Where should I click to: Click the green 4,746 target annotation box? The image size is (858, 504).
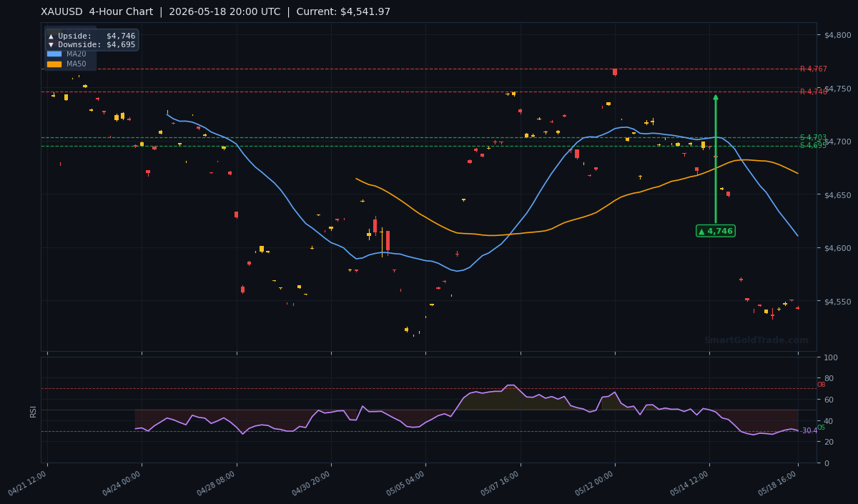click(715, 231)
